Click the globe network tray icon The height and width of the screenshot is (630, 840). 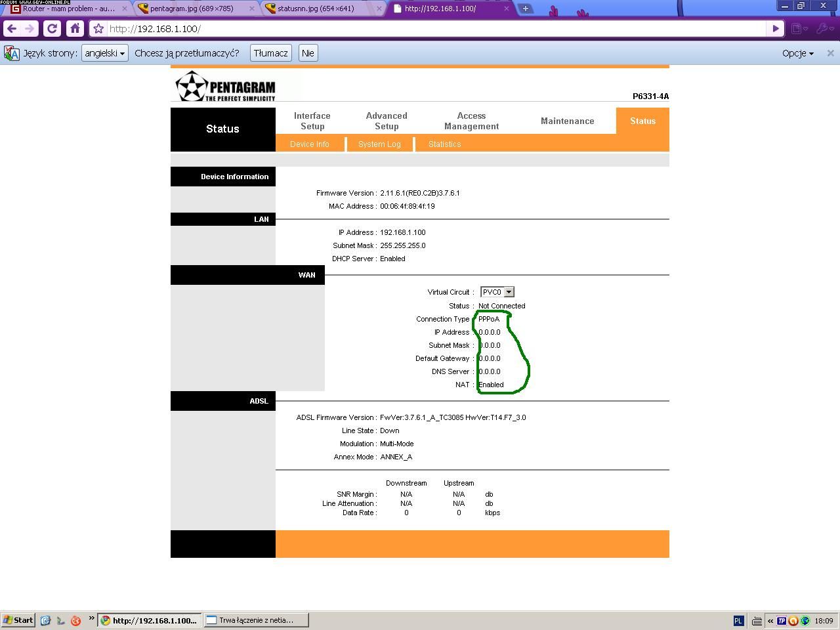point(805,620)
